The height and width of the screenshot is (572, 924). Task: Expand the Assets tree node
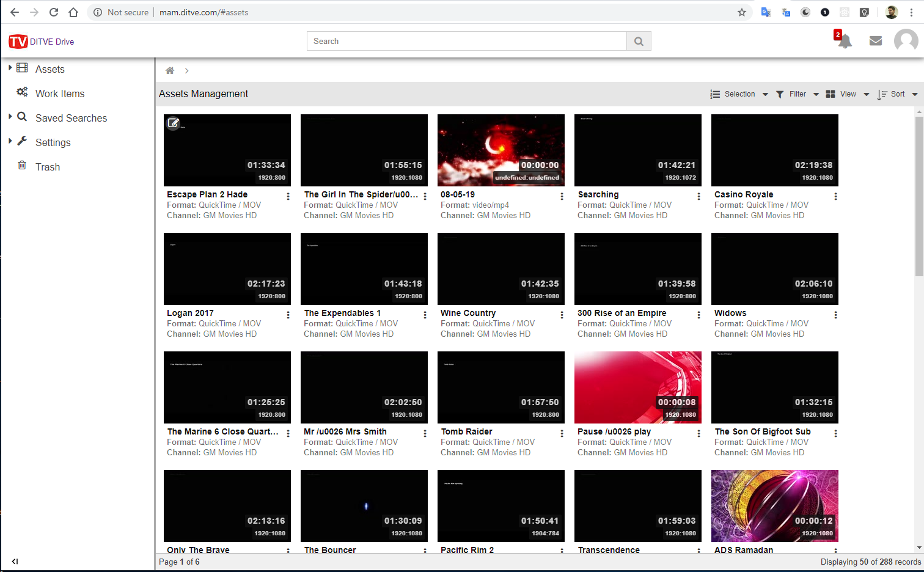tap(10, 67)
